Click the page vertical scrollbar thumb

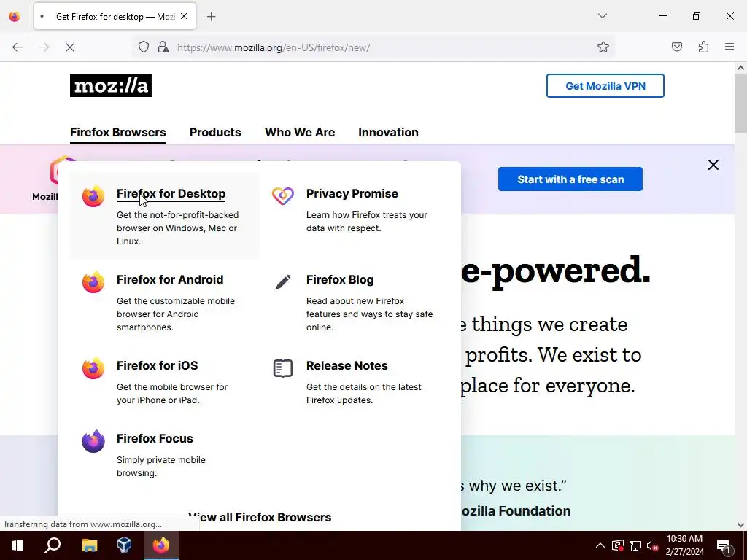point(741,104)
